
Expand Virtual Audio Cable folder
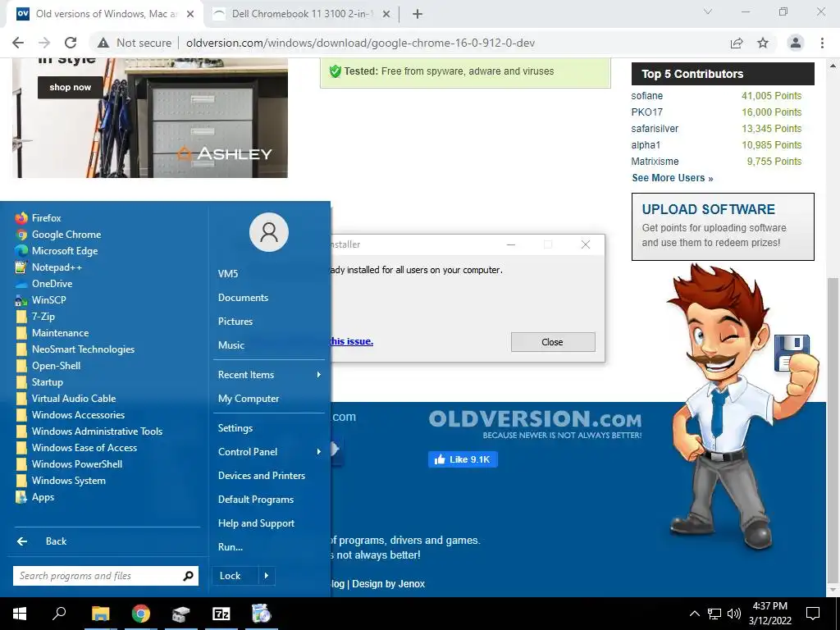tap(66, 399)
